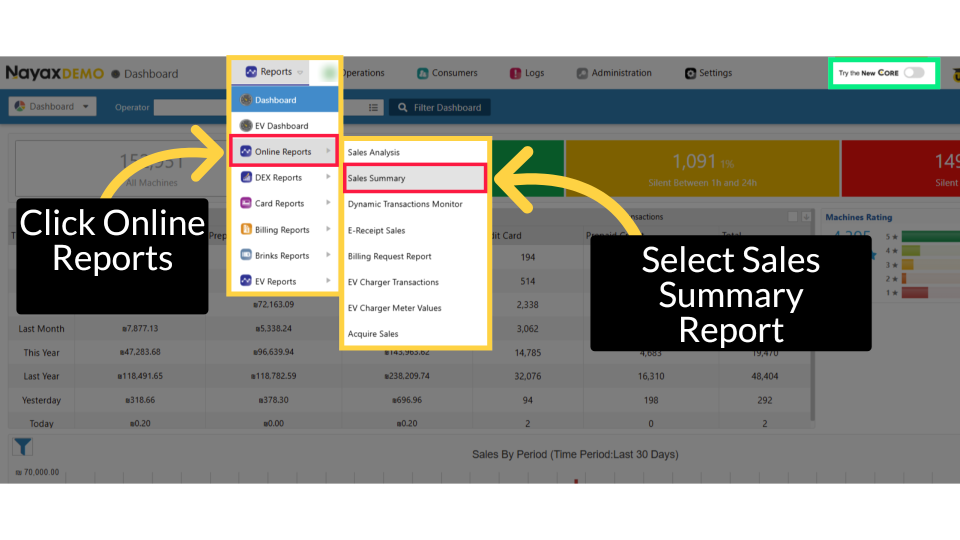Screen dimensions: 960x540
Task: Open the operator list icon
Action: [373, 108]
